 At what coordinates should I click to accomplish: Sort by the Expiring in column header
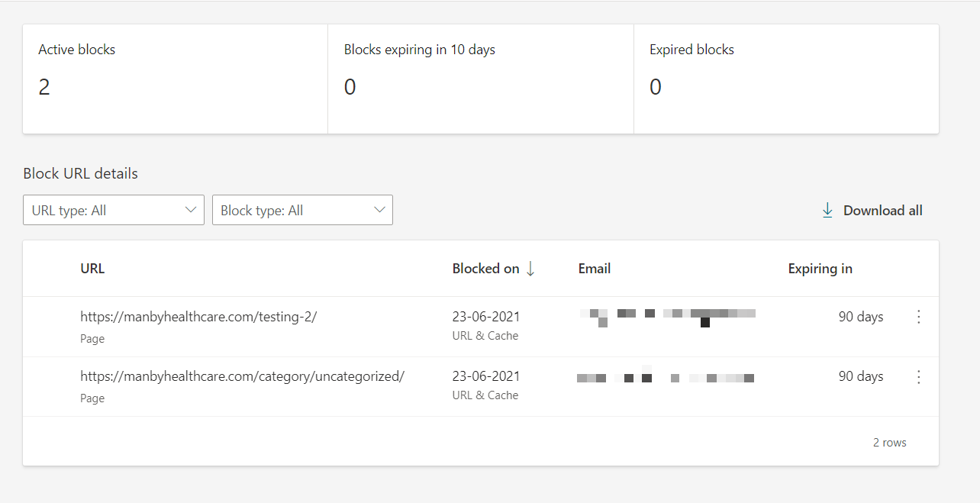(820, 269)
